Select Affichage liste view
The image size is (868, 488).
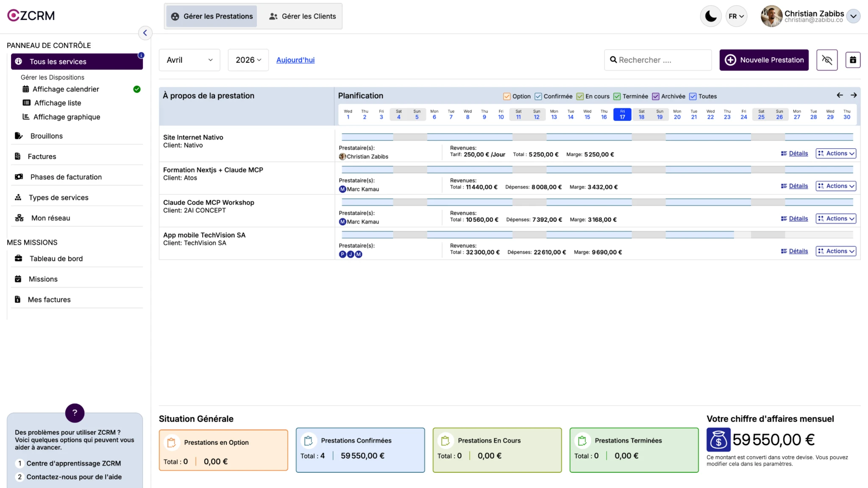click(57, 103)
